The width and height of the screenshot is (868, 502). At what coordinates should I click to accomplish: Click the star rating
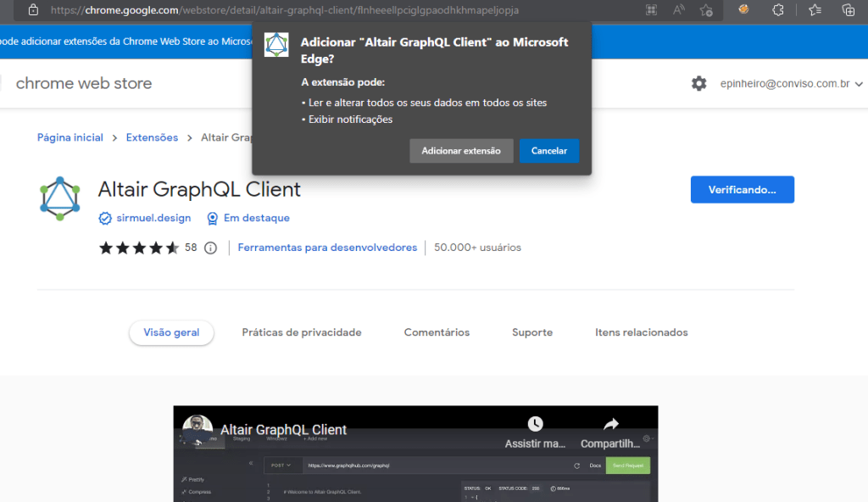(x=139, y=248)
